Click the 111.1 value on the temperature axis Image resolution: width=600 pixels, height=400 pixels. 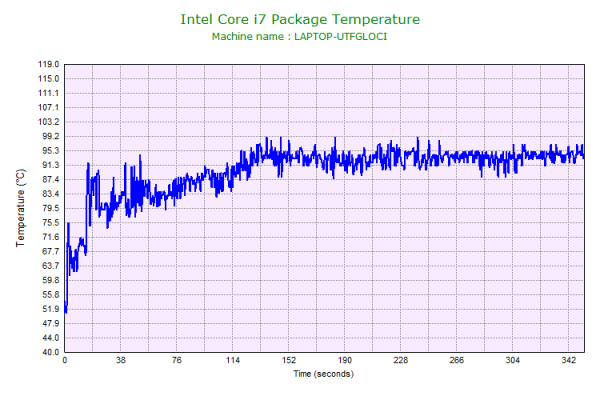click(49, 93)
